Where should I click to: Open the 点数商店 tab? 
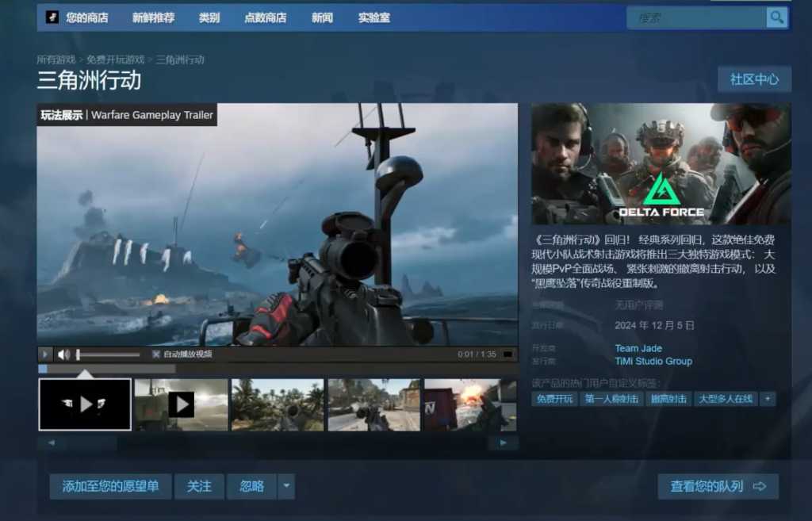point(265,17)
